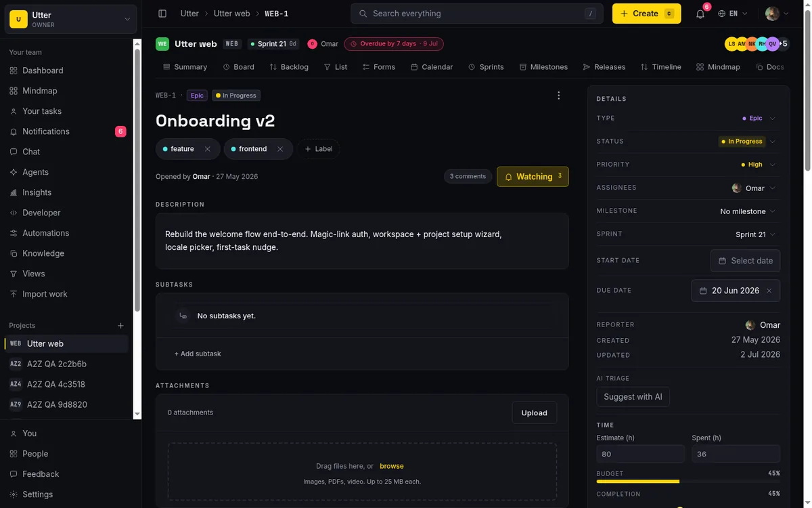
Task: Click Suggest with AI
Action: [633, 397]
